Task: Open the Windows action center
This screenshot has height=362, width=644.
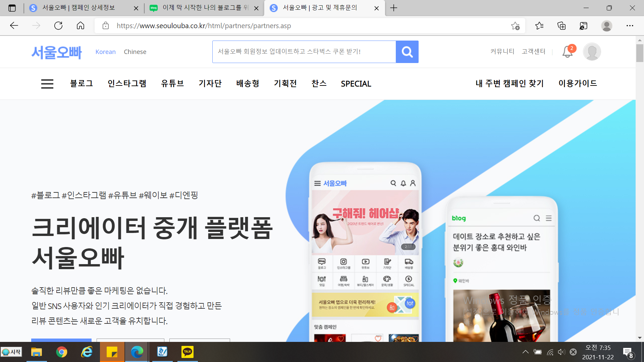Action: (628, 353)
